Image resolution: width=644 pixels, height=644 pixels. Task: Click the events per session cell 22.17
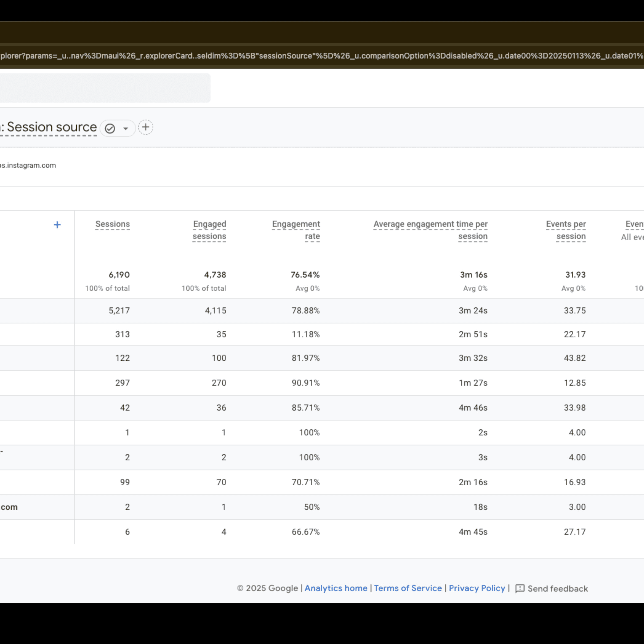tap(575, 334)
